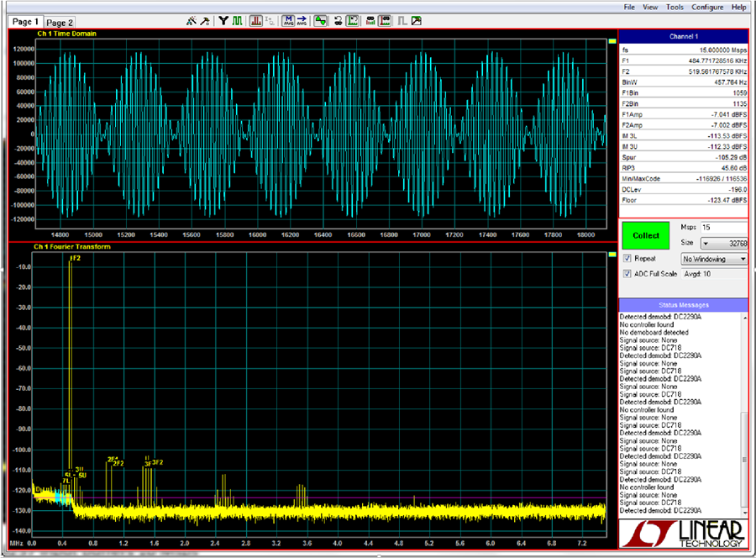Click the F2 frequency 519.561767578 KHz
Image resolution: width=756 pixels, height=558 pixels.
point(718,71)
